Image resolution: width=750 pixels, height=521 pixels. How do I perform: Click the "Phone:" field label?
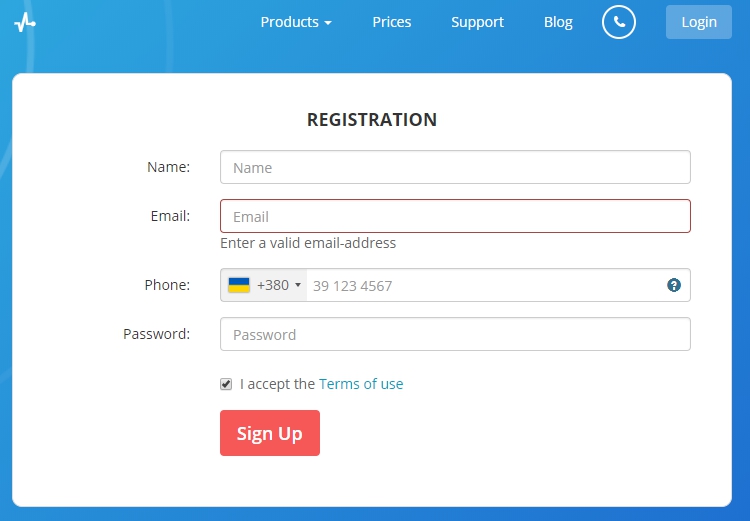tap(167, 285)
